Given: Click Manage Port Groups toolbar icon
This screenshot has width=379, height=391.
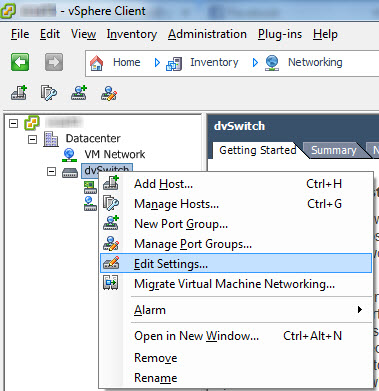Looking at the screenshot, I should (x=109, y=93).
